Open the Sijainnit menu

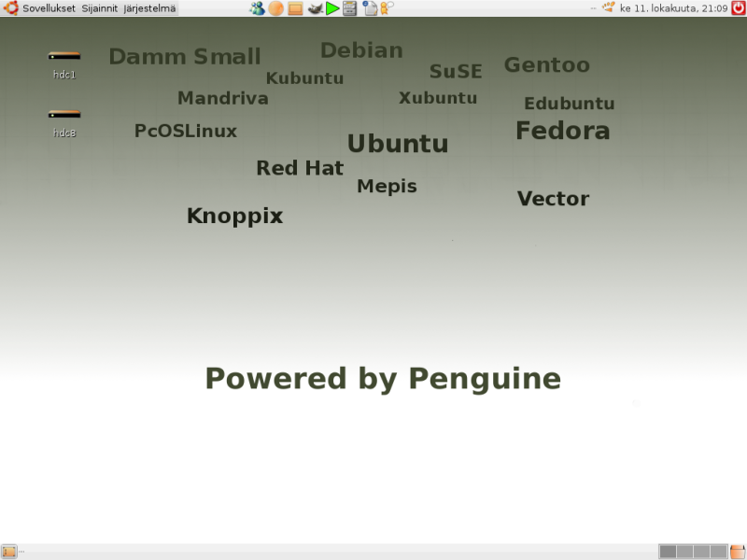99,8
